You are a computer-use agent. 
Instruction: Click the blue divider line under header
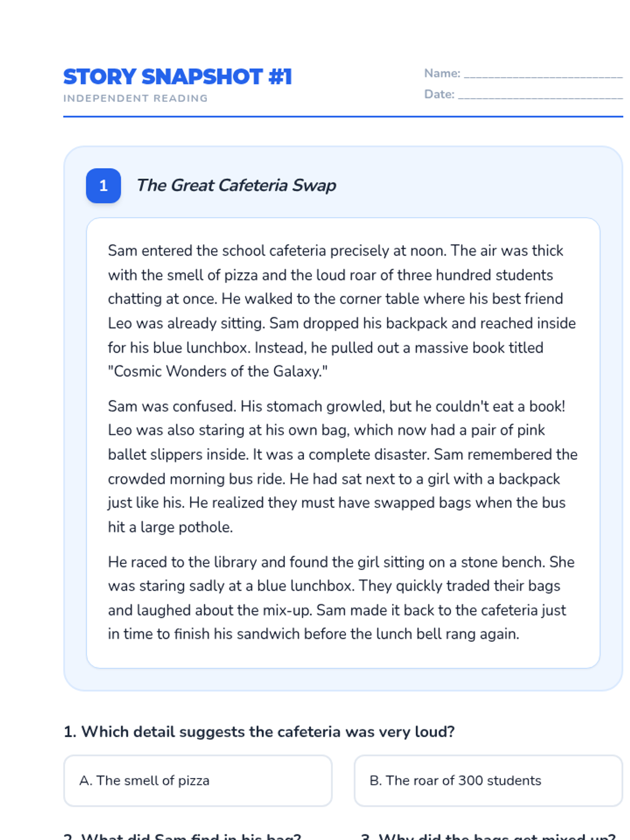click(x=343, y=117)
